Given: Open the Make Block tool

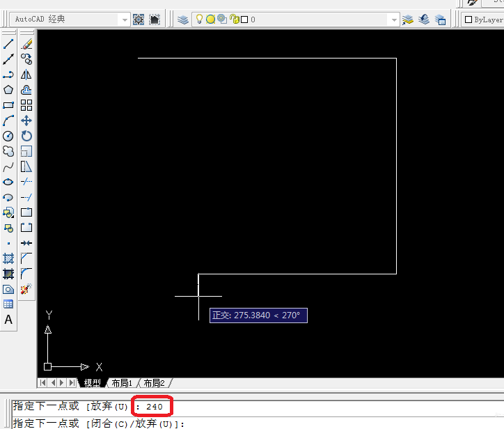Looking at the screenshot, I should coord(8,228).
